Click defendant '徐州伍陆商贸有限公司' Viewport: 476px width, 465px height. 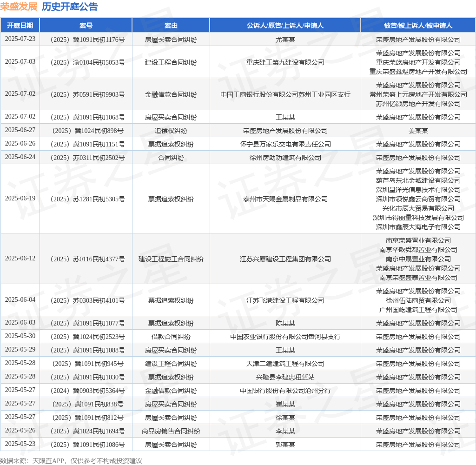pyautogui.click(x=418, y=300)
